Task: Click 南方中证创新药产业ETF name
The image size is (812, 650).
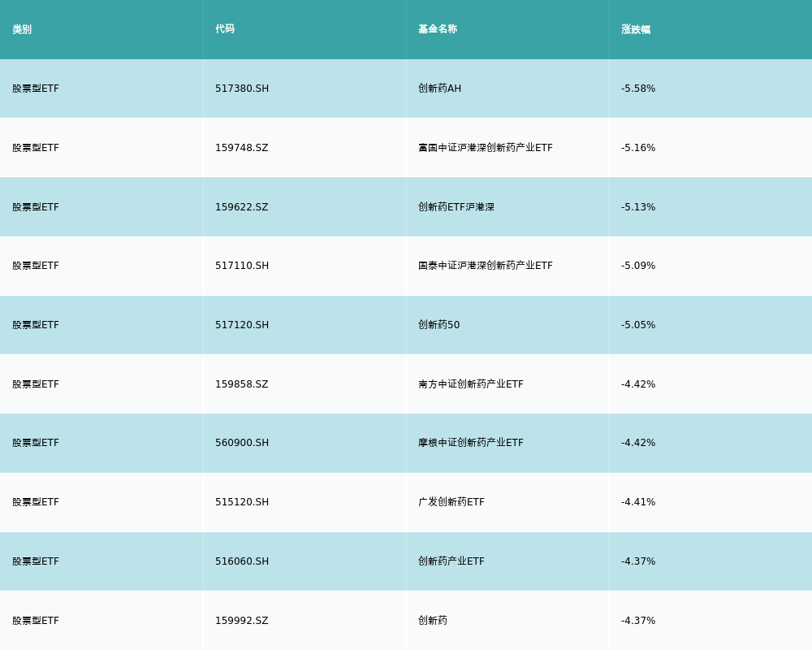Action: pyautogui.click(x=471, y=384)
